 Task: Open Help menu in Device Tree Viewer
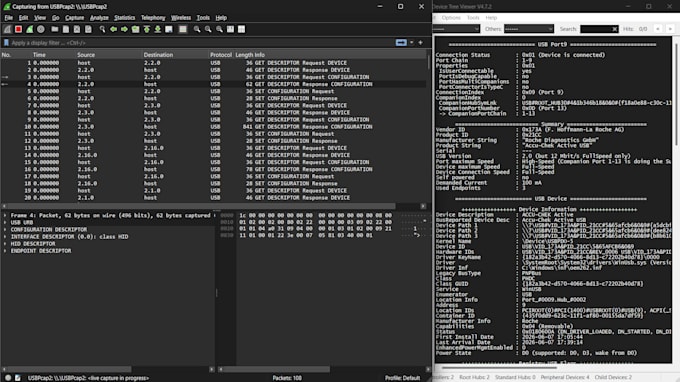(491, 18)
